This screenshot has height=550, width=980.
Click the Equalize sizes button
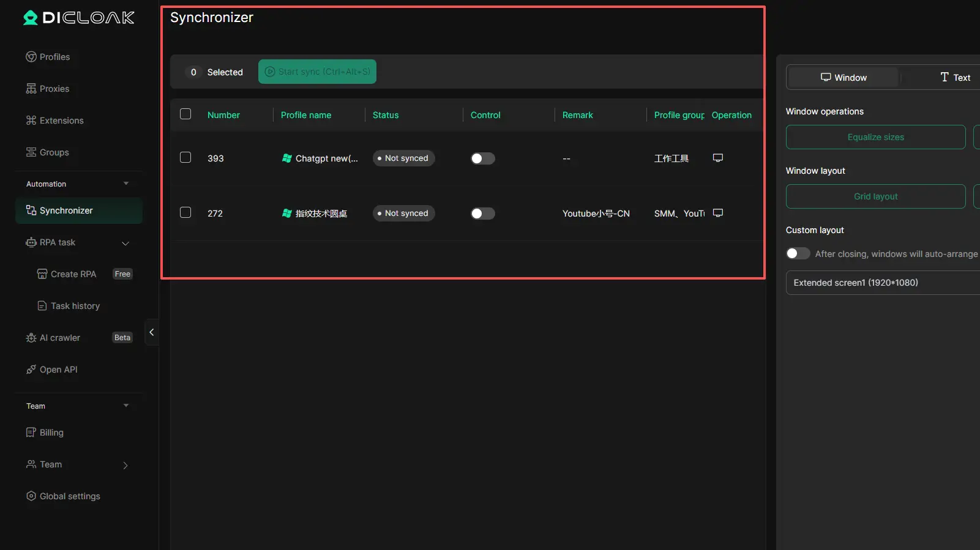(875, 137)
